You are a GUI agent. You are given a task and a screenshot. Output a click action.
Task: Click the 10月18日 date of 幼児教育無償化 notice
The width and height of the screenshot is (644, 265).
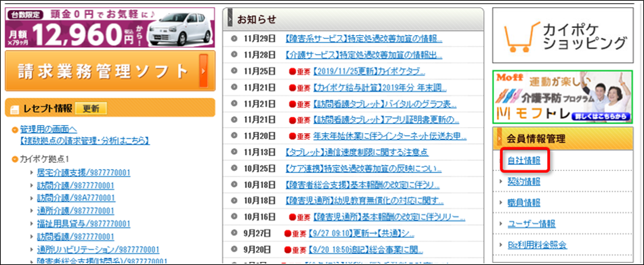(259, 201)
